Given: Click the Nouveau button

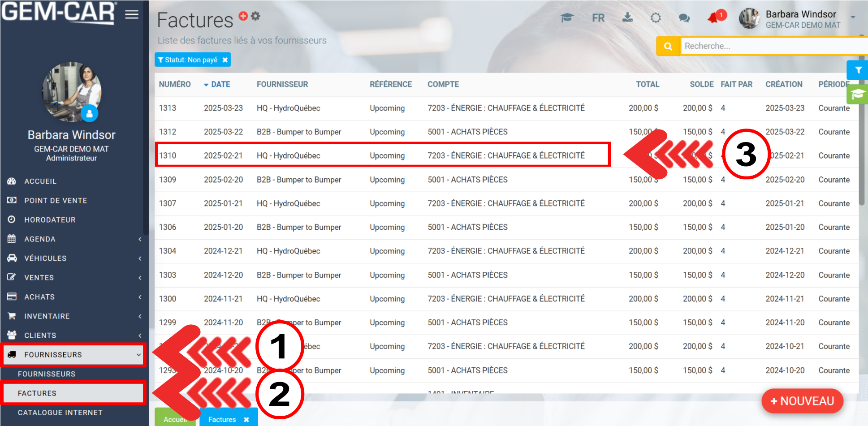Looking at the screenshot, I should point(802,401).
